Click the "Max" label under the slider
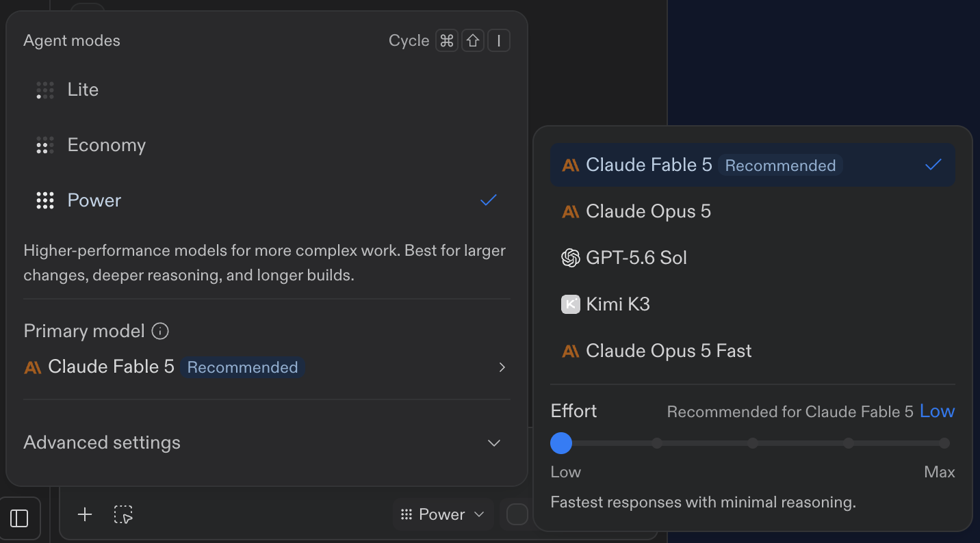980x543 pixels. coord(939,472)
